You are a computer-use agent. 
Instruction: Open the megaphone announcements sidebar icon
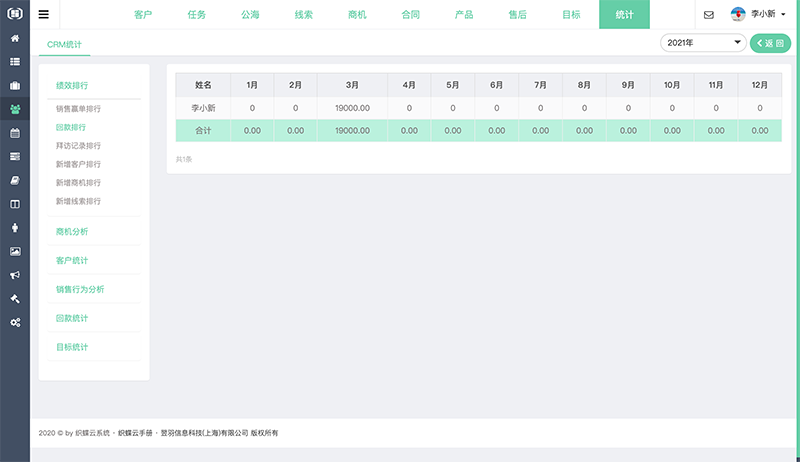coord(15,275)
